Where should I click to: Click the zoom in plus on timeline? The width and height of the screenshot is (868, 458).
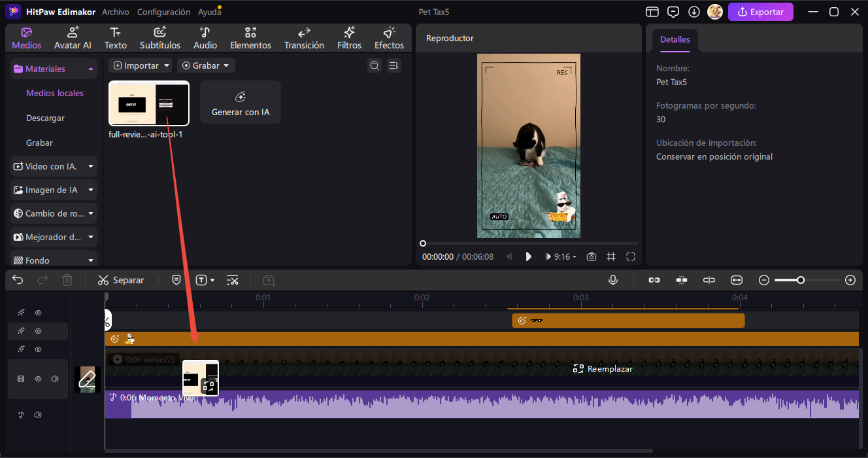pos(850,280)
